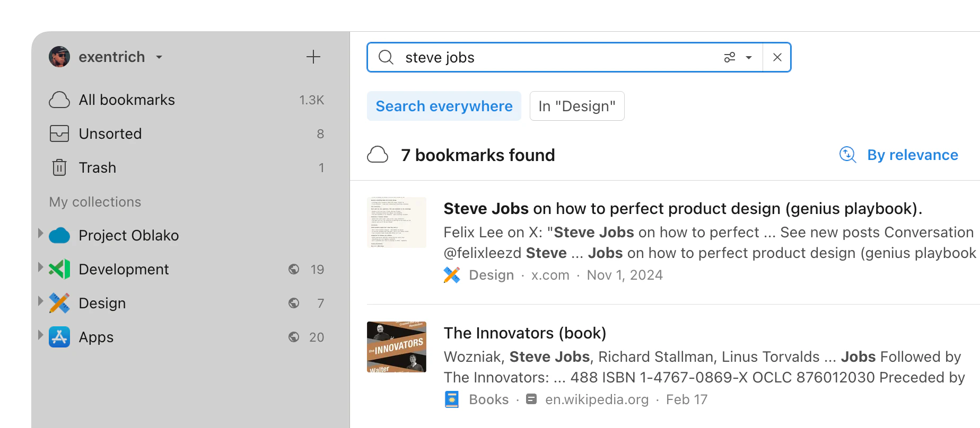Open the Steve Jobs perfect product design bookmark
The width and height of the screenshot is (980, 428).
click(683, 209)
